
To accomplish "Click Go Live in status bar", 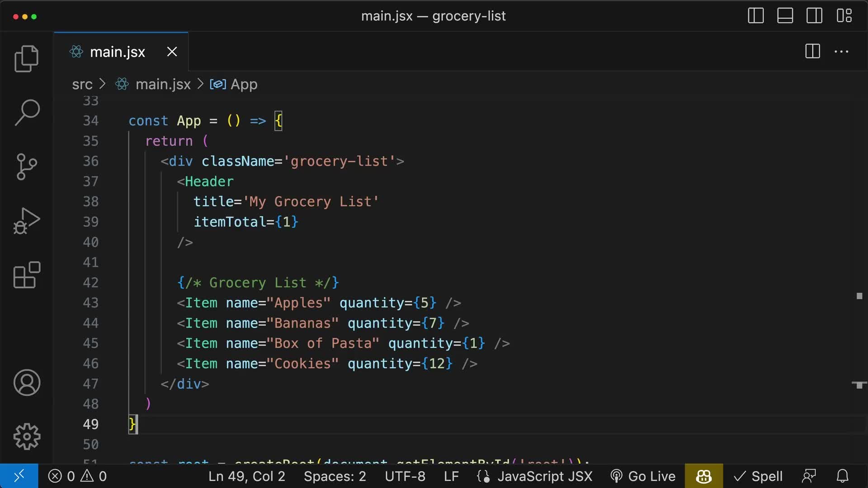I will [643, 476].
